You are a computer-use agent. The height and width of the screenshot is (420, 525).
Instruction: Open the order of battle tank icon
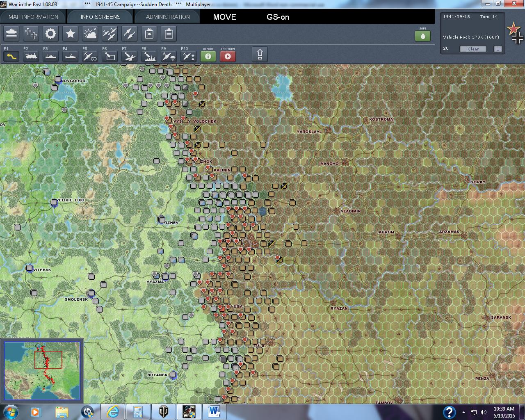click(11, 34)
